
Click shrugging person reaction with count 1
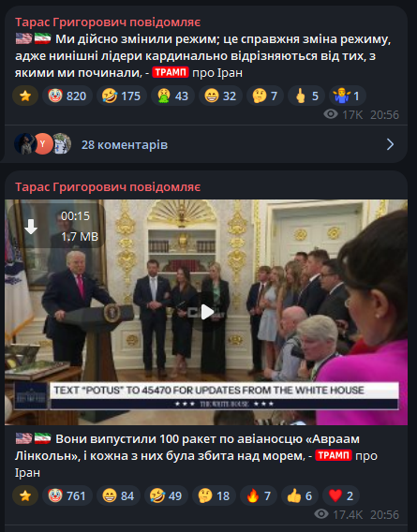[x=347, y=96]
